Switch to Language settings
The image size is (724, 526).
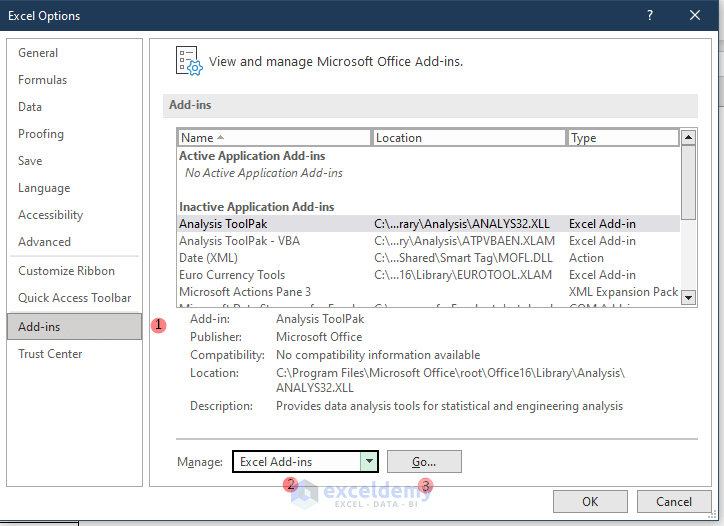point(44,188)
